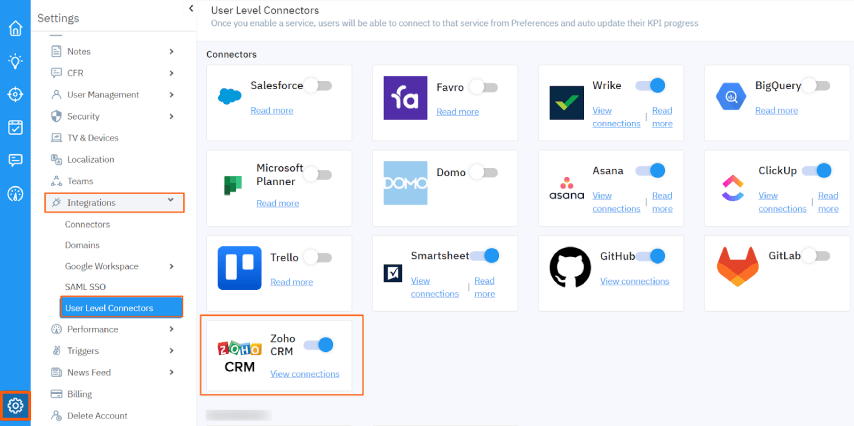Open Trello Read more link
Viewport: 854px width, 426px height.
click(x=291, y=282)
